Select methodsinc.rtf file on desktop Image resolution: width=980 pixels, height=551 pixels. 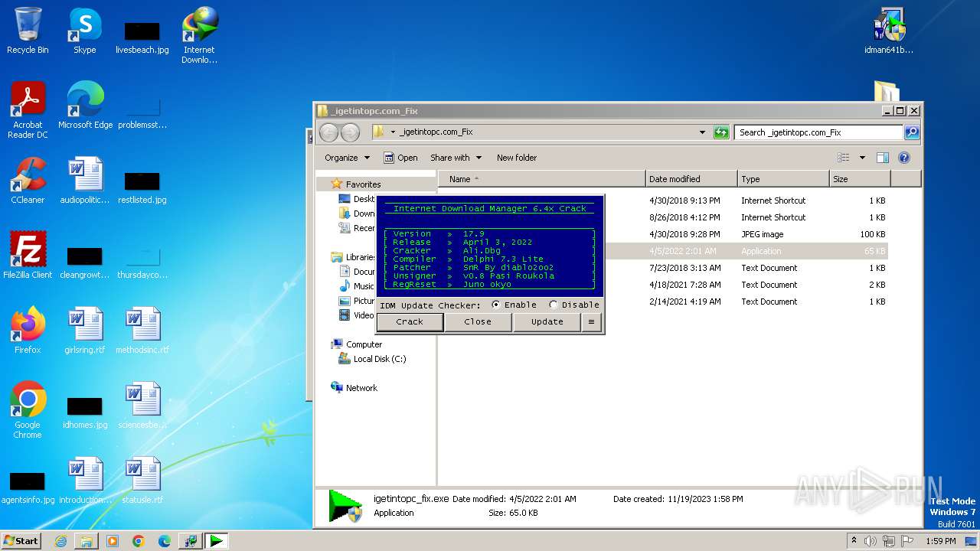(x=142, y=331)
